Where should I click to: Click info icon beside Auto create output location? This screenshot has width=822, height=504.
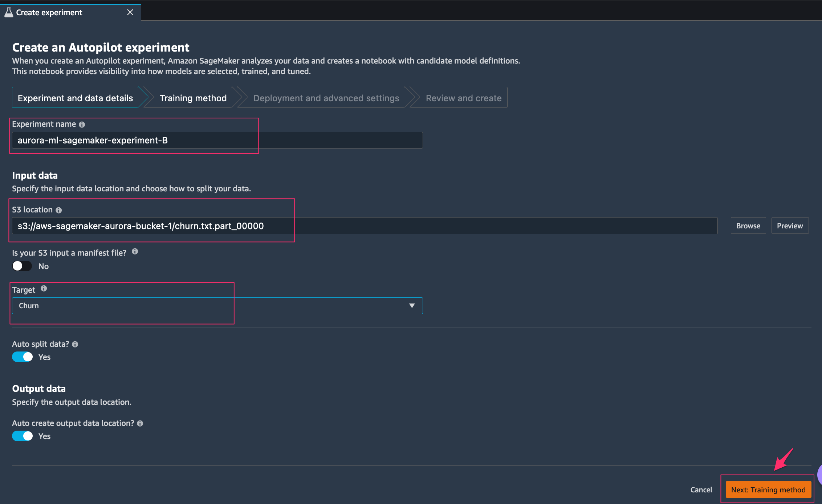pos(140,423)
